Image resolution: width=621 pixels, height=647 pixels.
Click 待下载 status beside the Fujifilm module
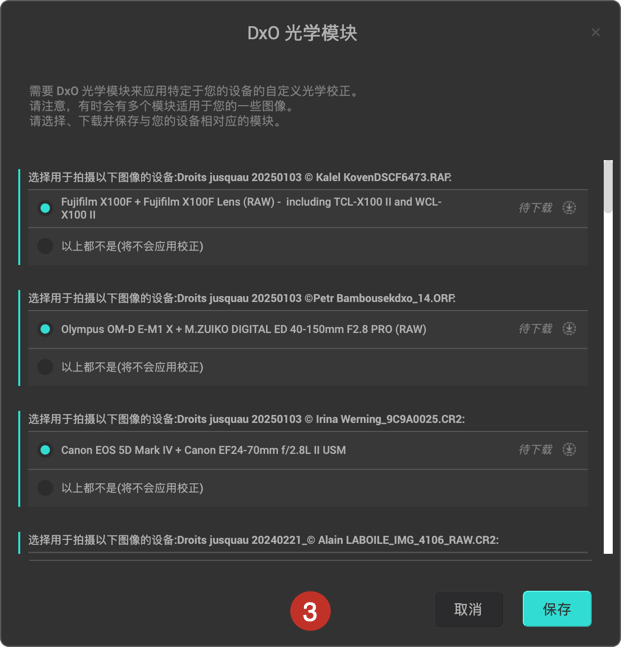[535, 208]
